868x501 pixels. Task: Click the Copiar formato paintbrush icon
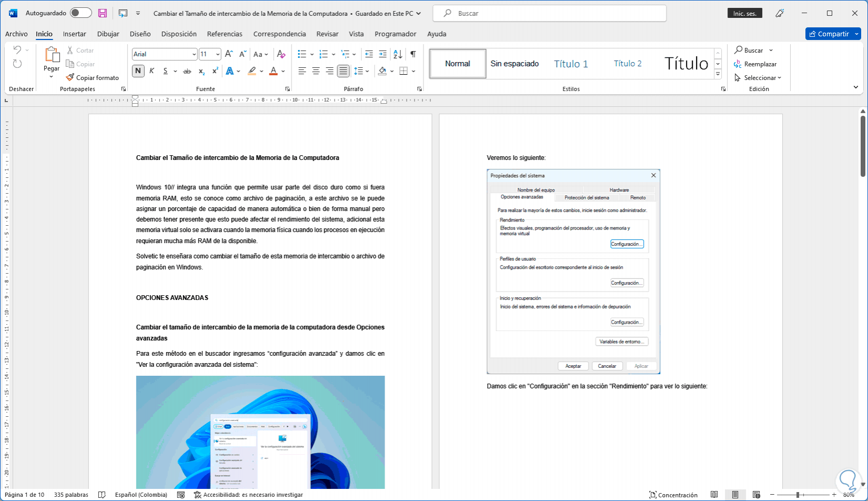click(x=70, y=77)
